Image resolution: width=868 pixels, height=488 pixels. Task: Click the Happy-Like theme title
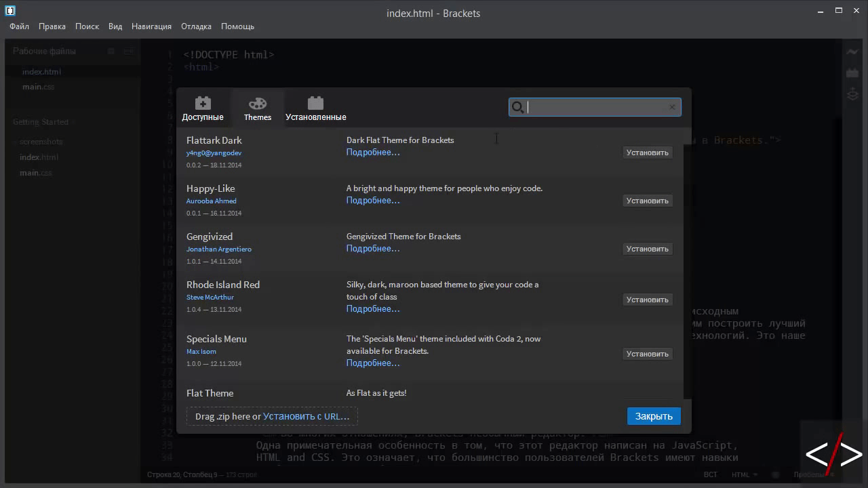coord(210,188)
